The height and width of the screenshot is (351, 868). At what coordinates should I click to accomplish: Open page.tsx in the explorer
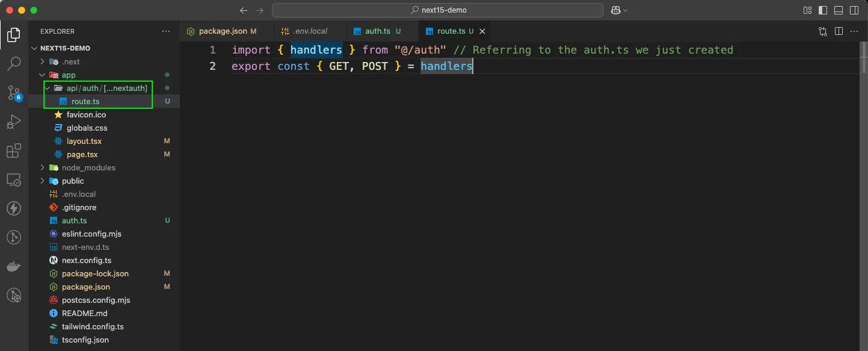click(x=82, y=154)
